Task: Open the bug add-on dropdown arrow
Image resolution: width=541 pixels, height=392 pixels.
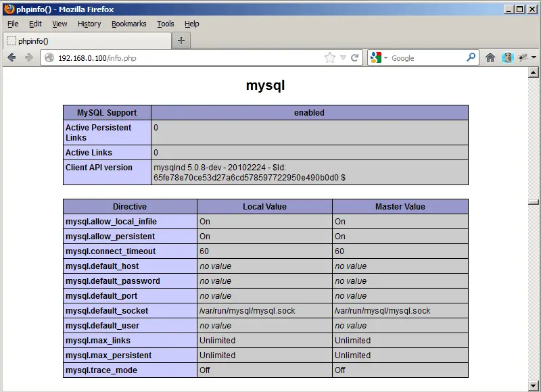Action: tap(534, 57)
